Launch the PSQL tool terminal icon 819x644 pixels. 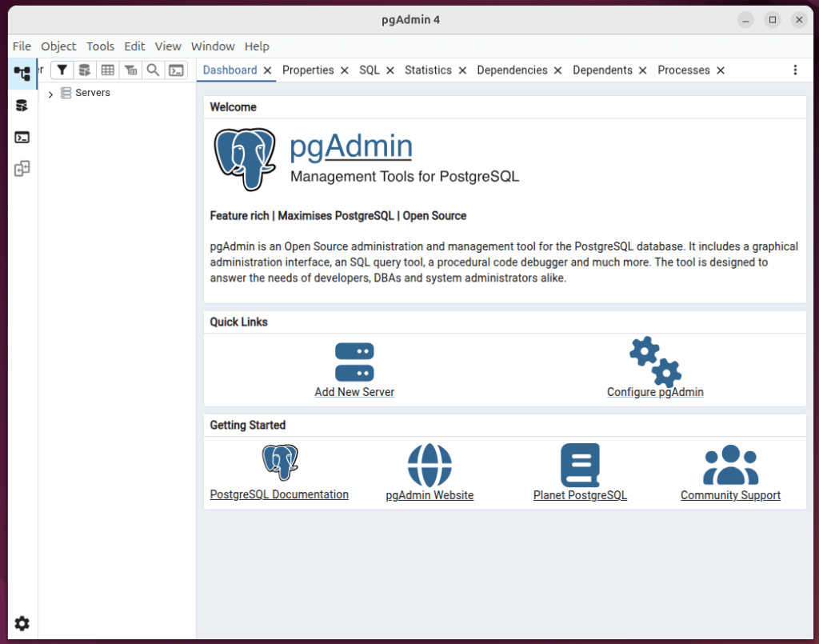pos(176,70)
